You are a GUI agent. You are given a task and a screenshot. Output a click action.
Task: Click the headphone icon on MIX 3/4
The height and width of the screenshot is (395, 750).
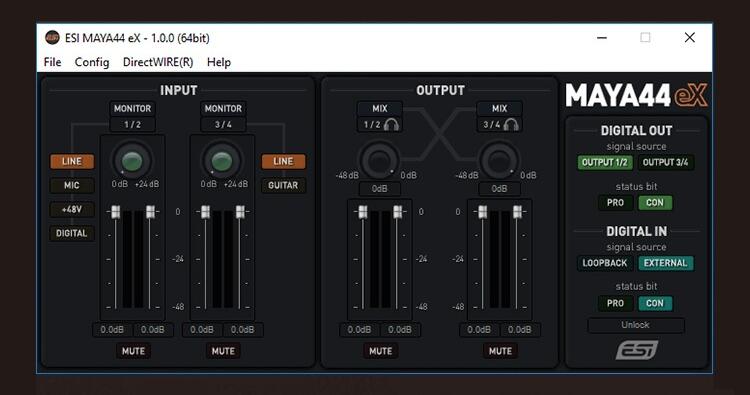(x=511, y=125)
